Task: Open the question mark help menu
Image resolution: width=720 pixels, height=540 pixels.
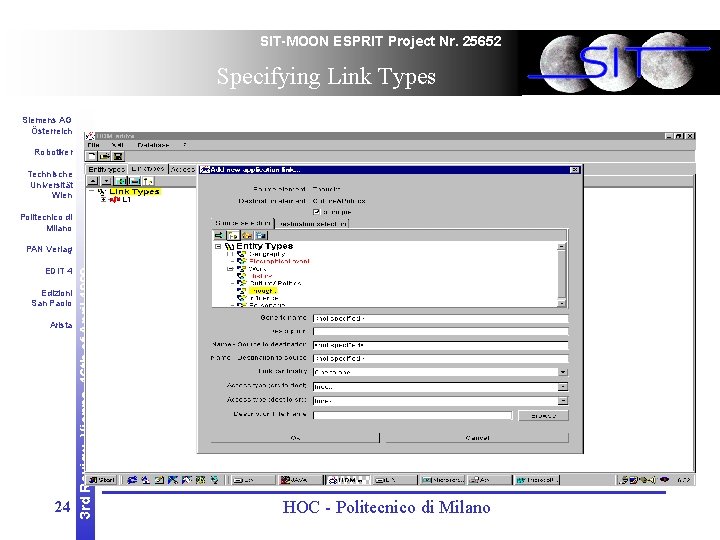Action: 185,145
